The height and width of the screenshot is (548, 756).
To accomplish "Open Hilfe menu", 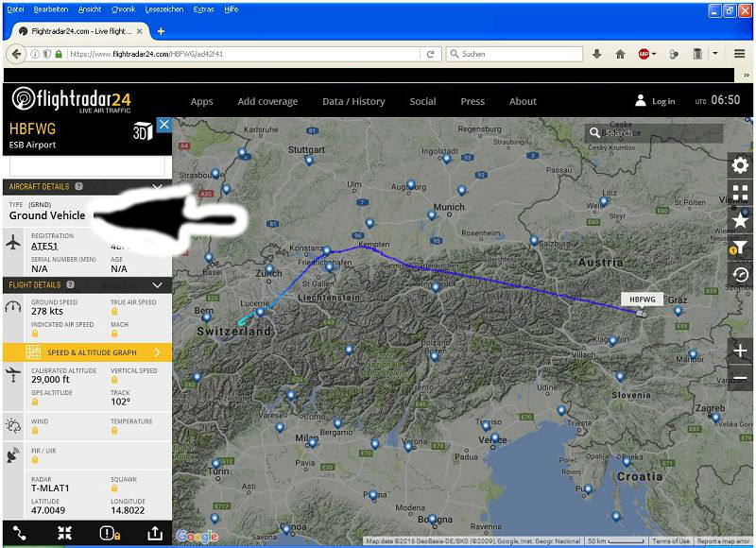I will [231, 9].
